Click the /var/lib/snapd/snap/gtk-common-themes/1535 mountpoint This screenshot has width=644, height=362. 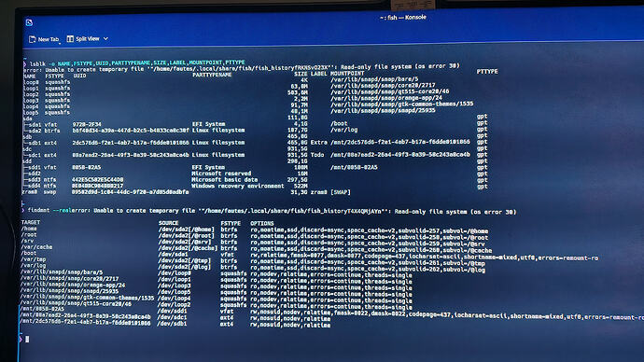(401, 104)
